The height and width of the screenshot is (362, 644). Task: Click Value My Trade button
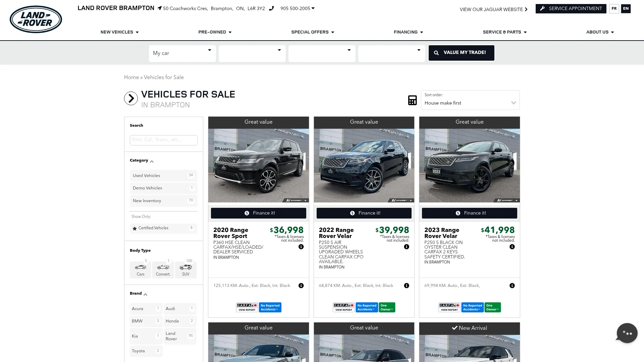pos(461,53)
